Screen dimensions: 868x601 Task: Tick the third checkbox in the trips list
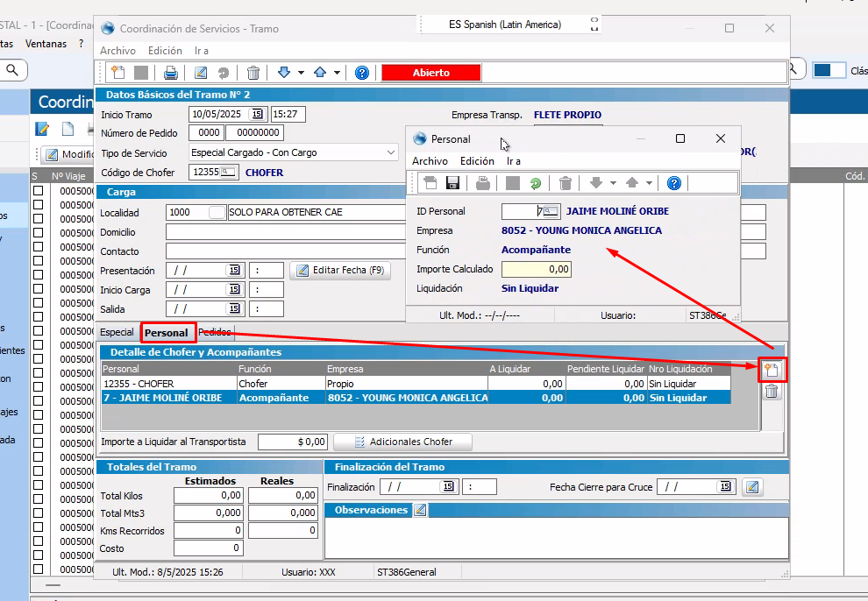coord(39,218)
